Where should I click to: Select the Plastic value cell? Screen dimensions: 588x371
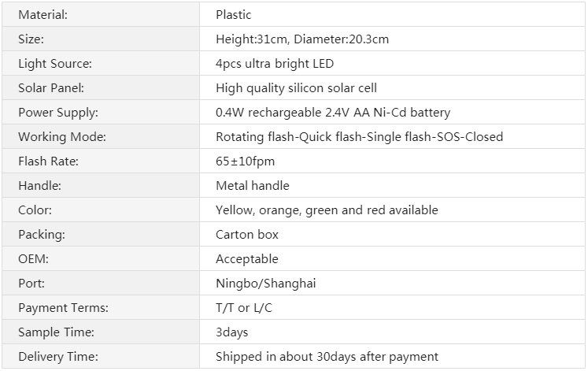tap(392, 15)
